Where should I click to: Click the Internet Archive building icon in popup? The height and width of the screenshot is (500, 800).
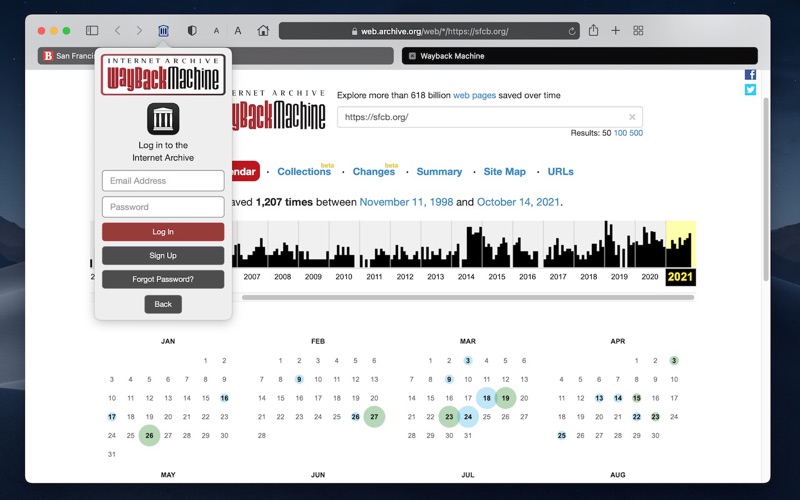163,119
